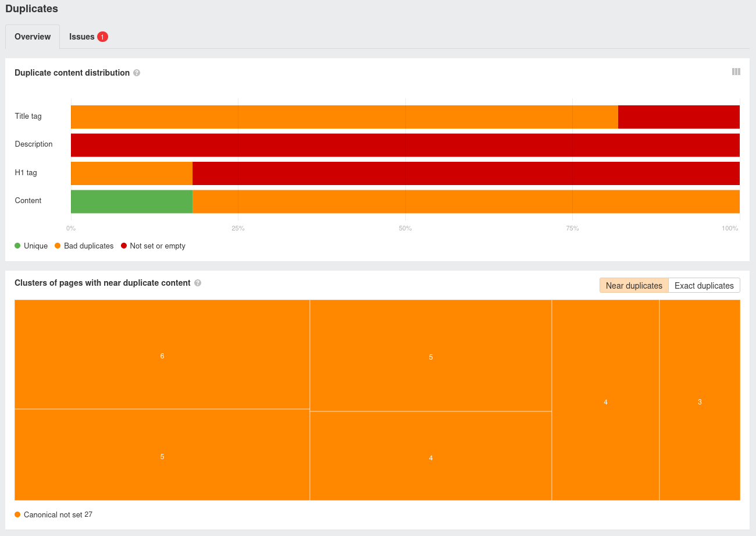This screenshot has width=756, height=536.
Task: Click orange Bad duplicates segment of Content bar
Action: (465, 201)
